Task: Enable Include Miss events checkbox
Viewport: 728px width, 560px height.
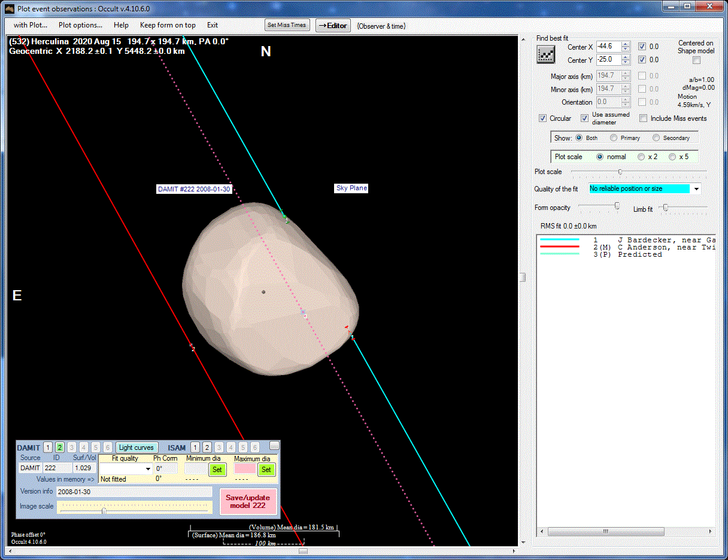Action: point(643,118)
